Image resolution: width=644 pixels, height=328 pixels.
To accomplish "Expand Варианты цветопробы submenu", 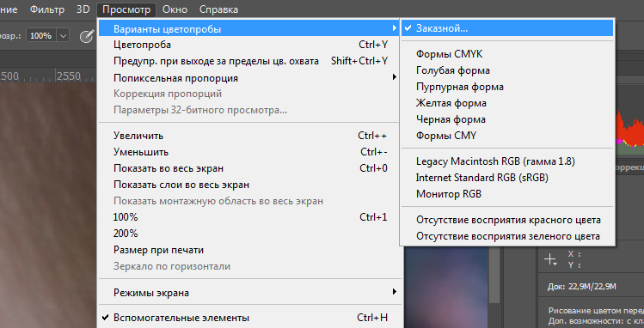I will click(248, 28).
